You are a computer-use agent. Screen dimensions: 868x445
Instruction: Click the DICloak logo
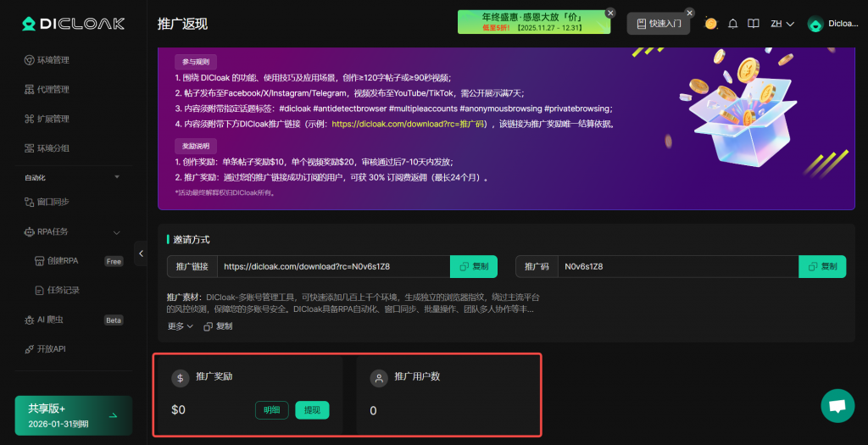click(73, 24)
